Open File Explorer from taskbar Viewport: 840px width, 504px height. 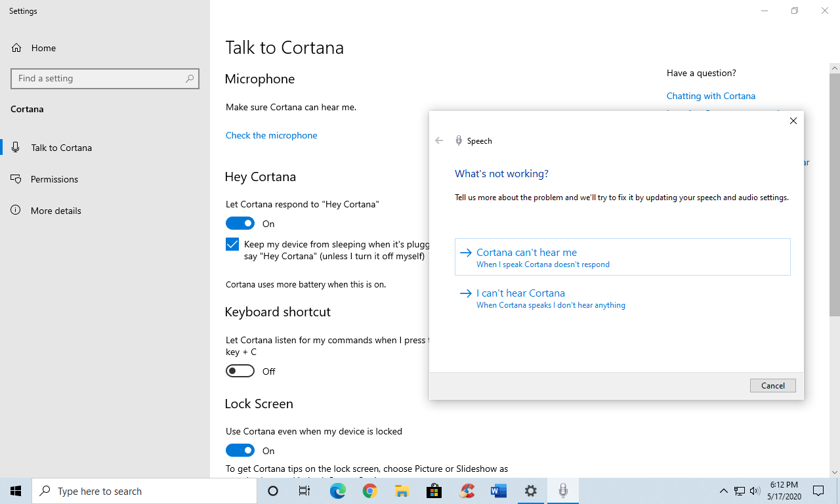point(402,491)
